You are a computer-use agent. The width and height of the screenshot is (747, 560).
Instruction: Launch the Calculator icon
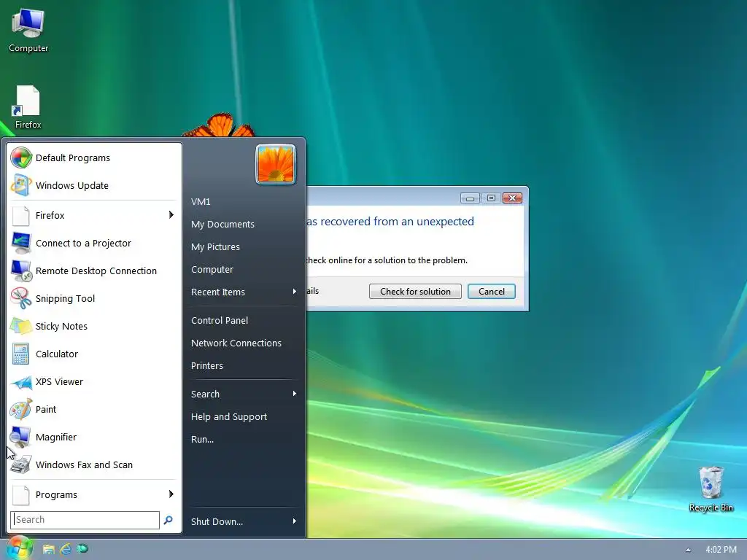[21, 354]
